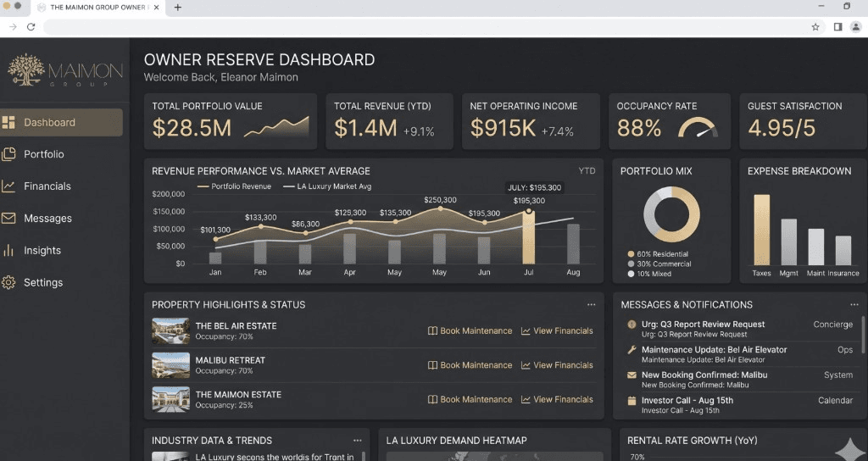Click Book Maintenance for The Maimon Estate

[x=470, y=400]
